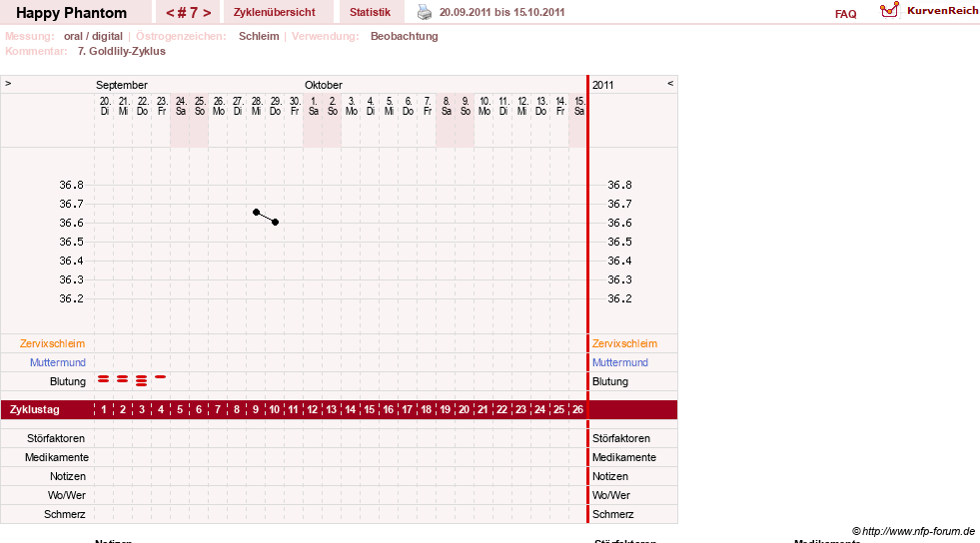Click the left Störfaktoren row label
Viewport: 980px width, 543px height.
[56, 439]
